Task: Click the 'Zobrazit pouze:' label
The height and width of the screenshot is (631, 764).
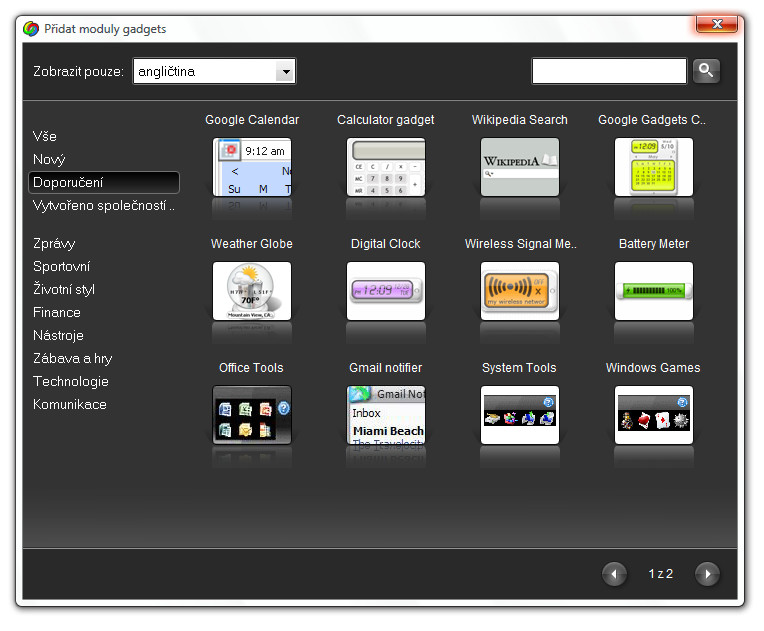Action: coord(78,72)
